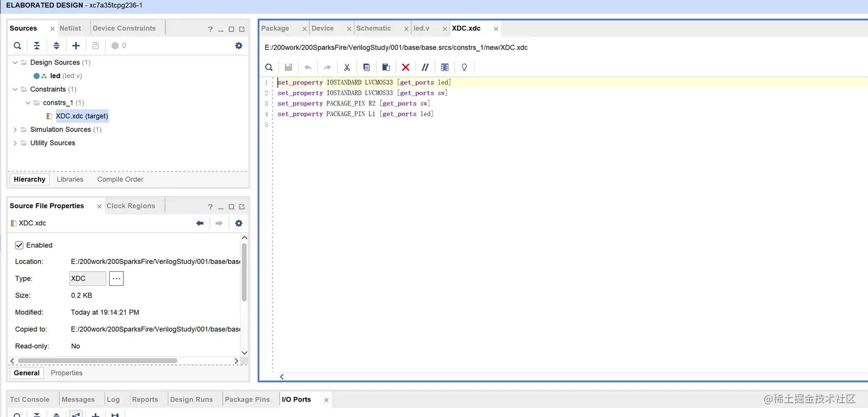Switch to the Device Constraints tab
The width and height of the screenshot is (868, 417).
[x=124, y=28]
